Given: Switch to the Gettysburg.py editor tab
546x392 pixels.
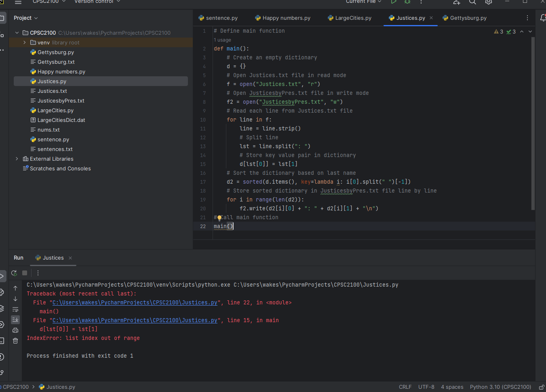Looking at the screenshot, I should tap(464, 18).
